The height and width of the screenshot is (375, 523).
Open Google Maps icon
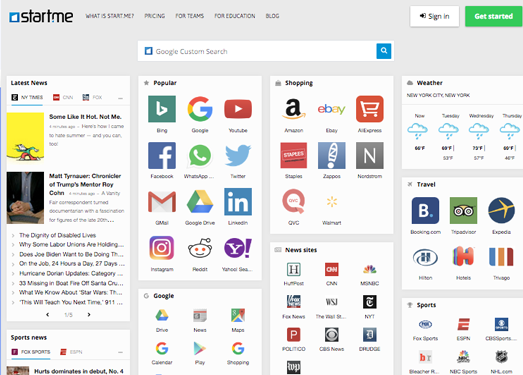238,315
